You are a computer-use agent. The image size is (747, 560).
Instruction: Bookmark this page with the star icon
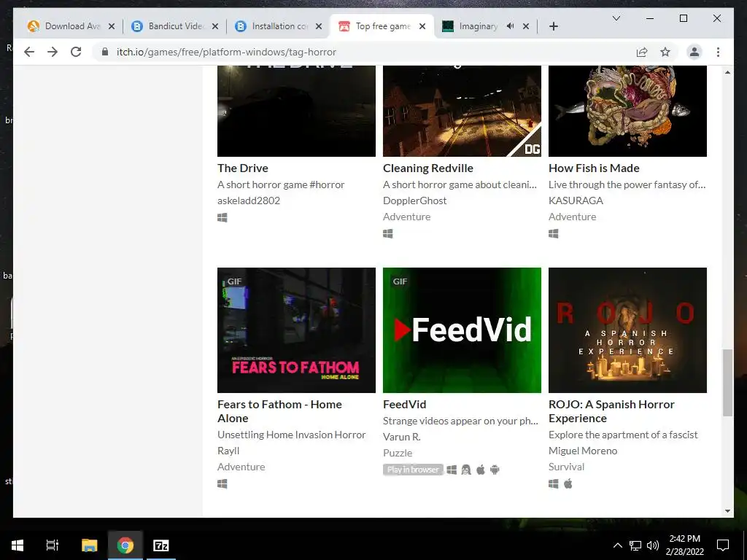point(665,52)
